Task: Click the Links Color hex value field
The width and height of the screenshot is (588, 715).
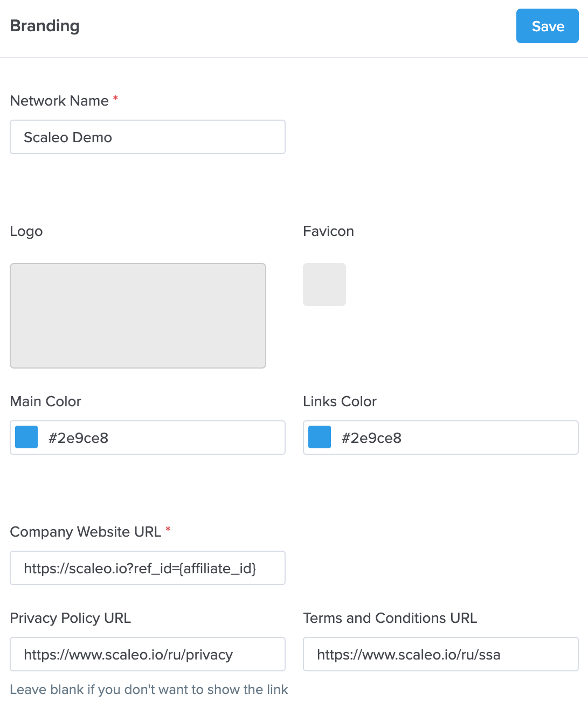Action: pos(458,438)
